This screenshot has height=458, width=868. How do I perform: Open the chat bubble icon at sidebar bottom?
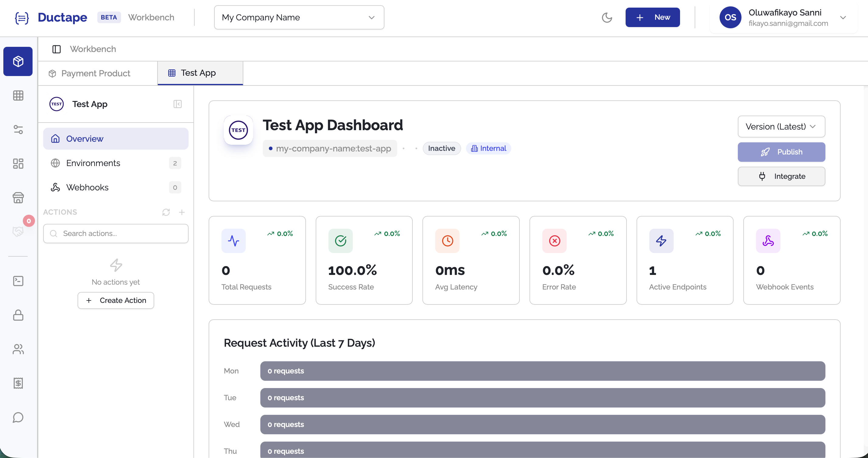point(18,418)
